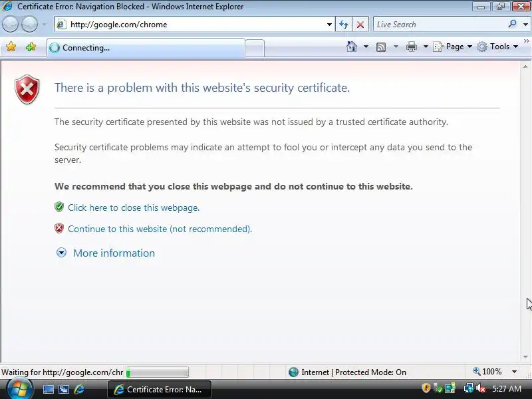Expand the Home button dropdown arrow
The image size is (532, 399).
(x=366, y=47)
